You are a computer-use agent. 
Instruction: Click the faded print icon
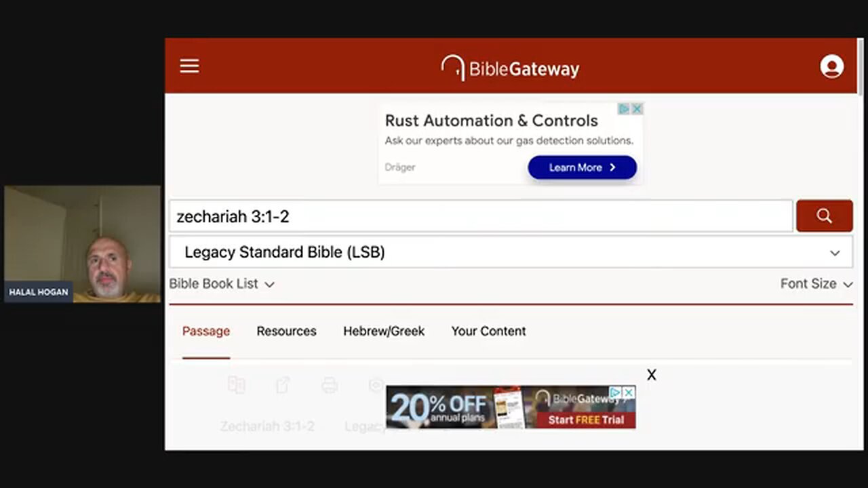[x=330, y=386]
